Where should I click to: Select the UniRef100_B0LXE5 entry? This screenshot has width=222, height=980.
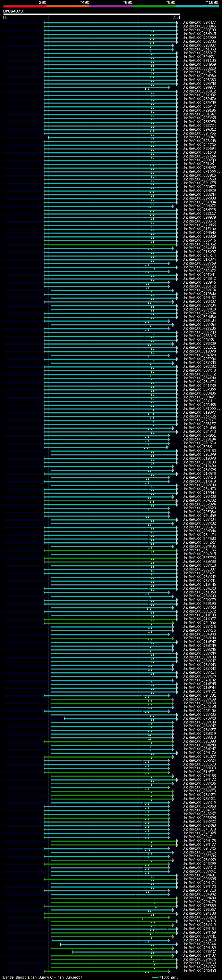[199, 183]
